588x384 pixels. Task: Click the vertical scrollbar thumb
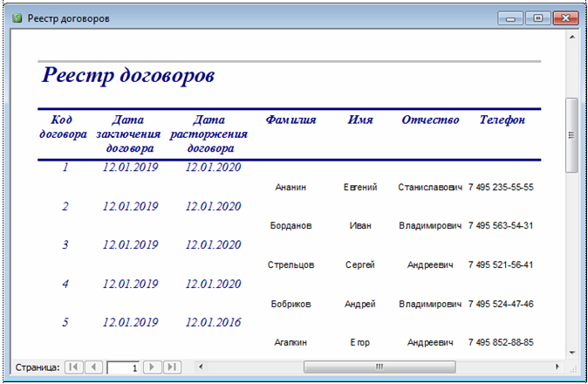point(572,135)
